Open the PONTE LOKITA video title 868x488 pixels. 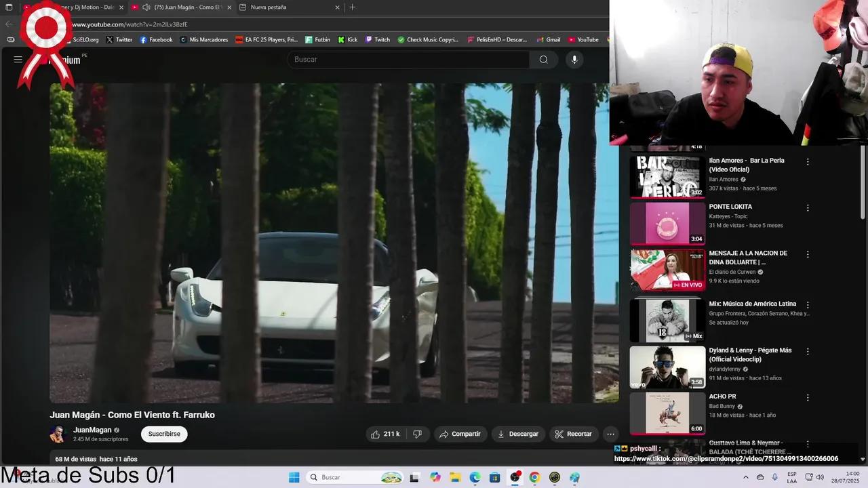(x=730, y=207)
